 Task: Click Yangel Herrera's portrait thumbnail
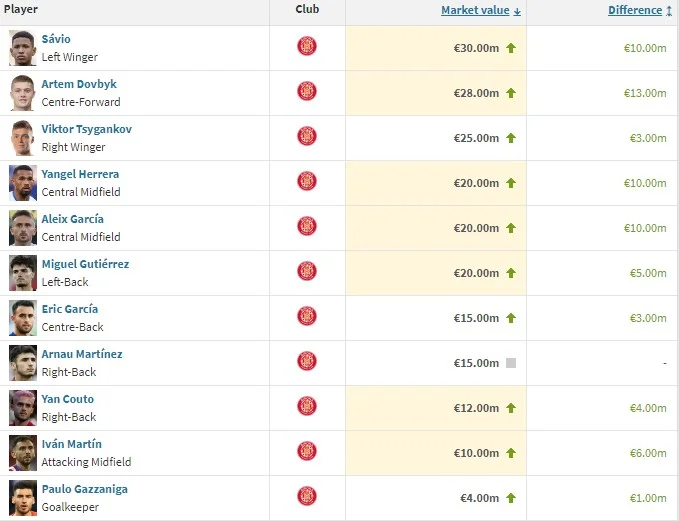tap(23, 182)
